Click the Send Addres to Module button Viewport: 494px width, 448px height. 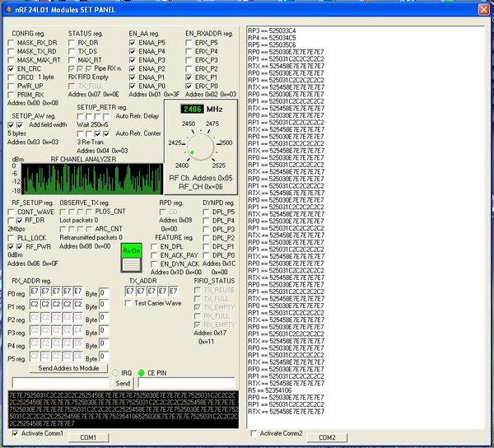(x=68, y=368)
